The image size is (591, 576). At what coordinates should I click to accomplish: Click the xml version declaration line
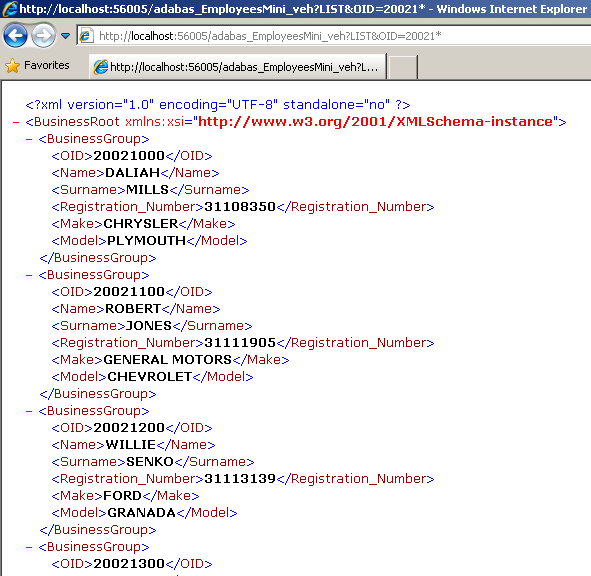click(x=218, y=104)
